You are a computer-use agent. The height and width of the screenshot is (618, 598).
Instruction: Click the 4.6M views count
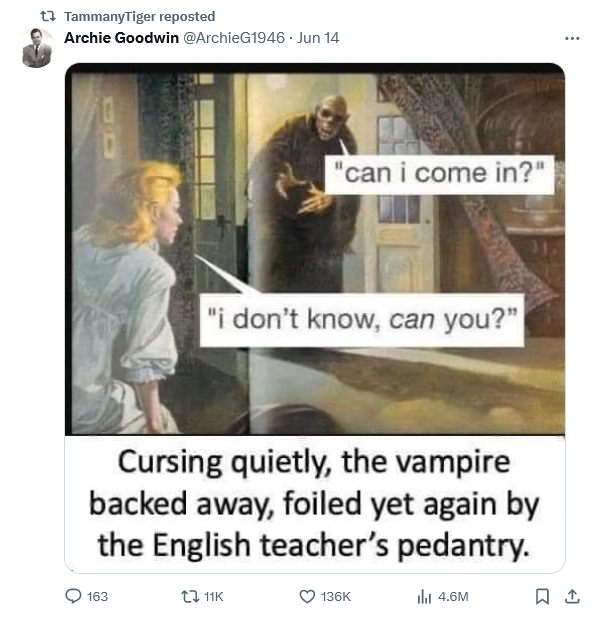coord(453,596)
